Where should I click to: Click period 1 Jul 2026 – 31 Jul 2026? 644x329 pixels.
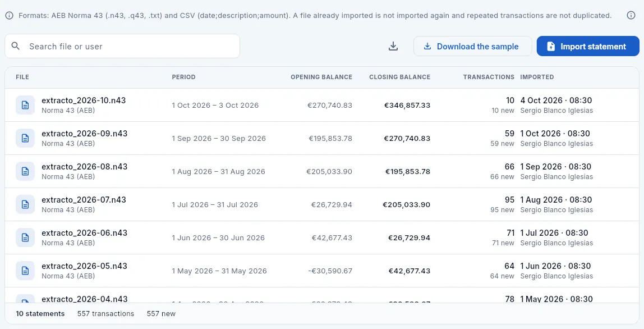(215, 205)
